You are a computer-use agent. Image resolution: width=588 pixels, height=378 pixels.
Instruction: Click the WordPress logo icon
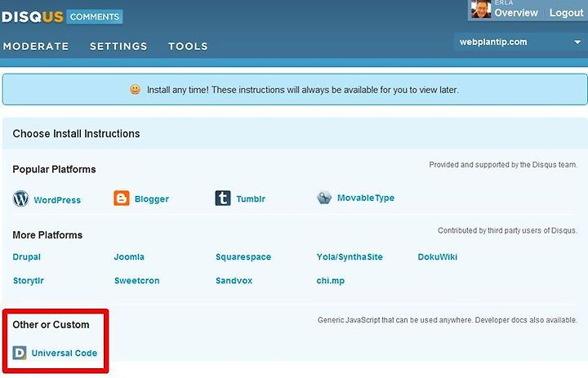click(x=21, y=198)
